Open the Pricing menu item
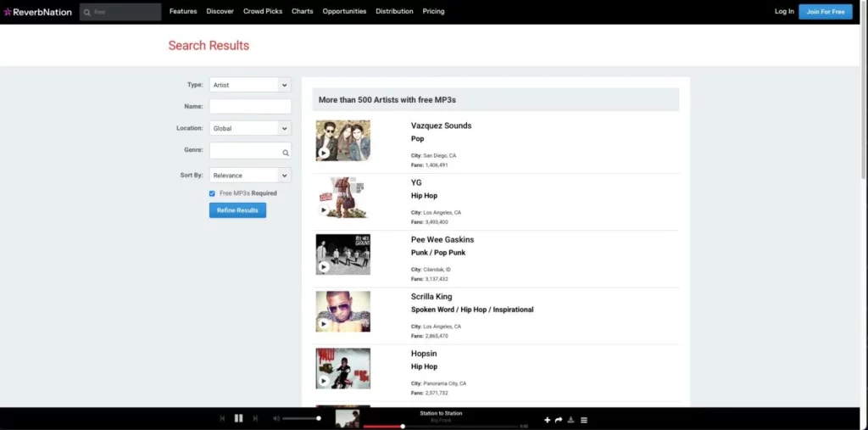This screenshot has width=868, height=430. [433, 11]
